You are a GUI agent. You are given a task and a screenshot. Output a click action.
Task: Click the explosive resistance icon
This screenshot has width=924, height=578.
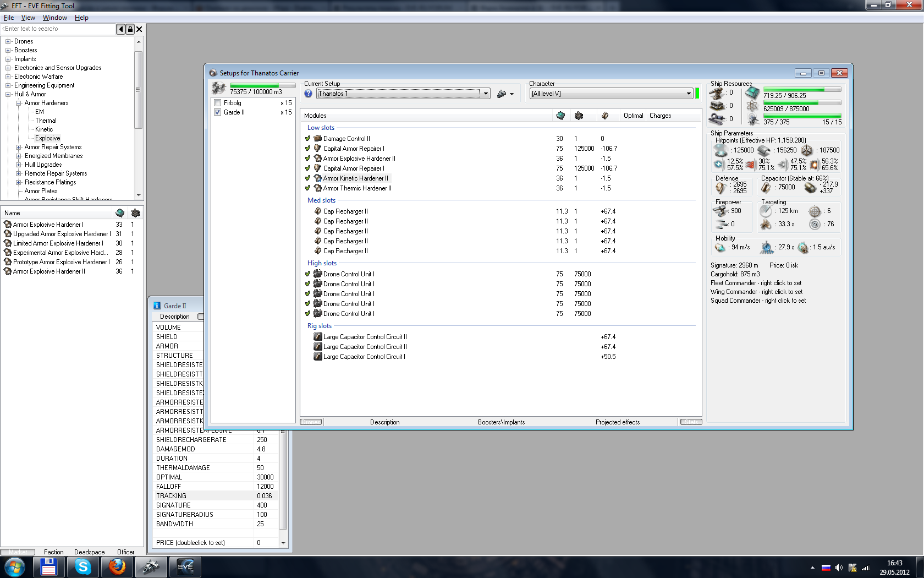(x=815, y=164)
